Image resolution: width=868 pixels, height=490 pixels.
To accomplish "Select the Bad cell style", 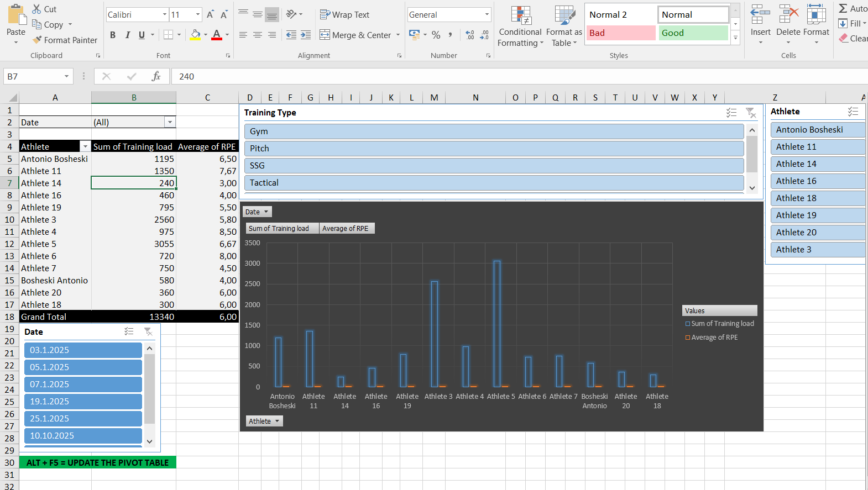I will tap(621, 33).
